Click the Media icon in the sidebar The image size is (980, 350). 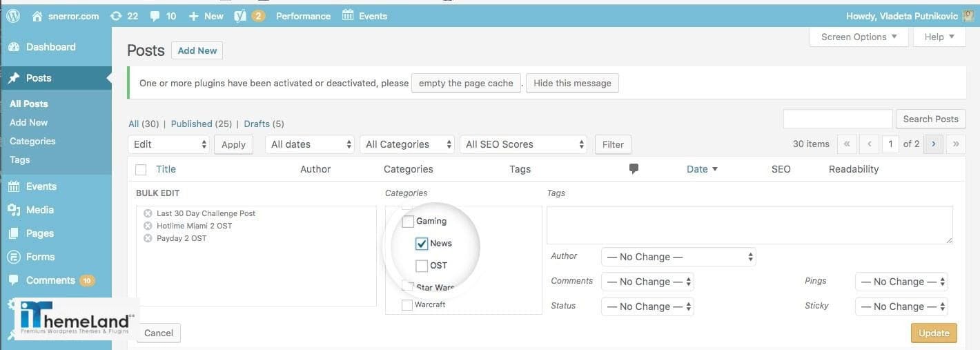pyautogui.click(x=14, y=210)
